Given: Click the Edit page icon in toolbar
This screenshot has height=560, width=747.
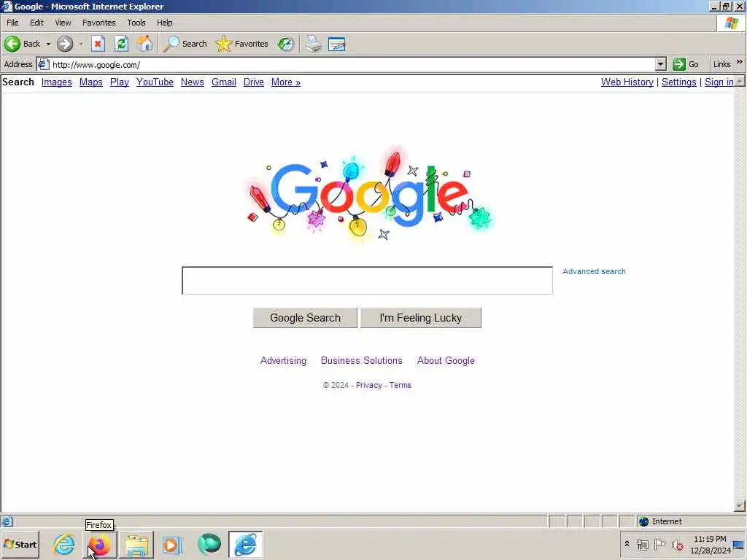Looking at the screenshot, I should [x=337, y=44].
